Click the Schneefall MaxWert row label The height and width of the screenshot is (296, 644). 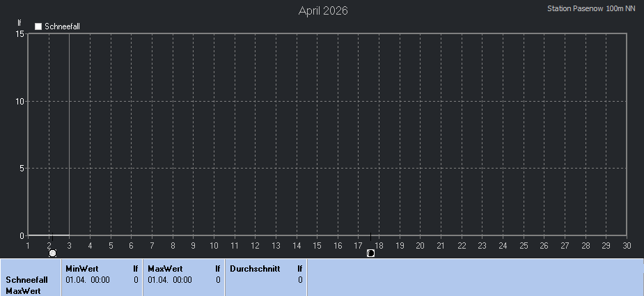26,285
